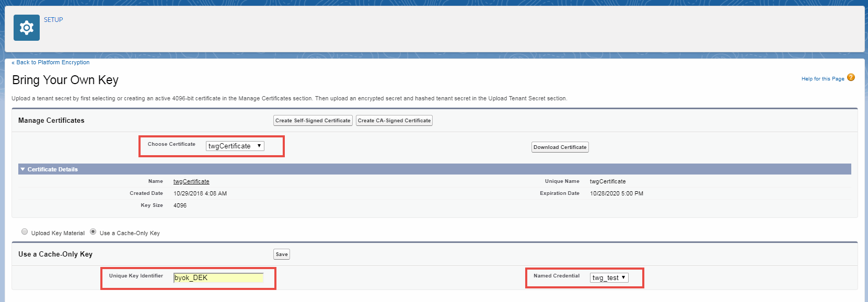Click the Unique Key Identifier field
This screenshot has width=868, height=302.
click(x=218, y=278)
